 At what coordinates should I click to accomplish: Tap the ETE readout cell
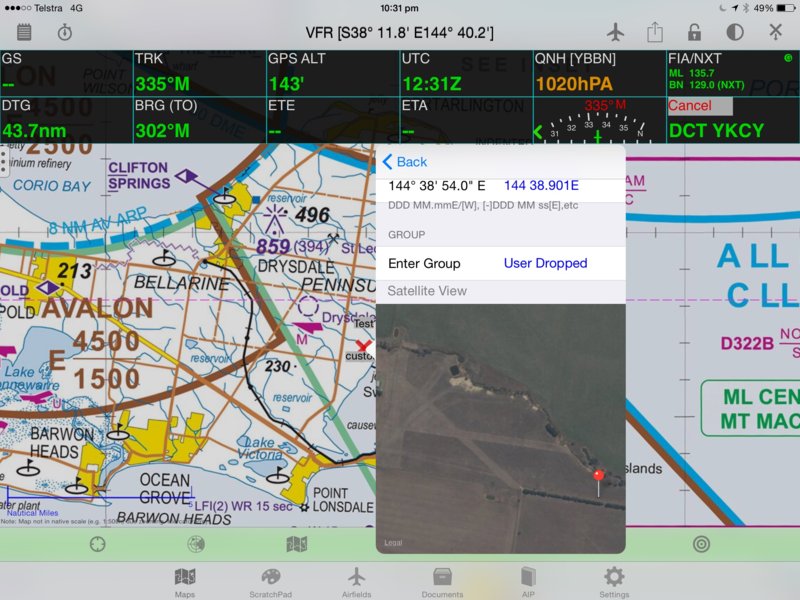[x=333, y=120]
